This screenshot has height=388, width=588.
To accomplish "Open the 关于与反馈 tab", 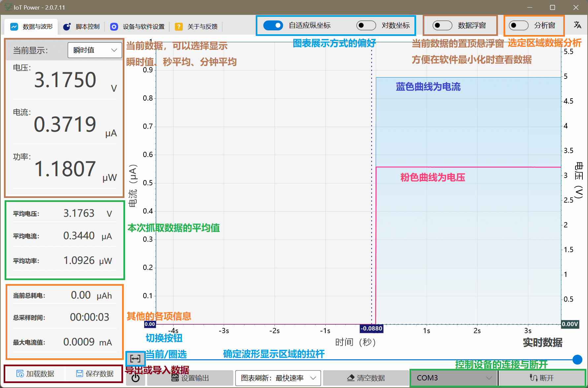I will point(196,27).
